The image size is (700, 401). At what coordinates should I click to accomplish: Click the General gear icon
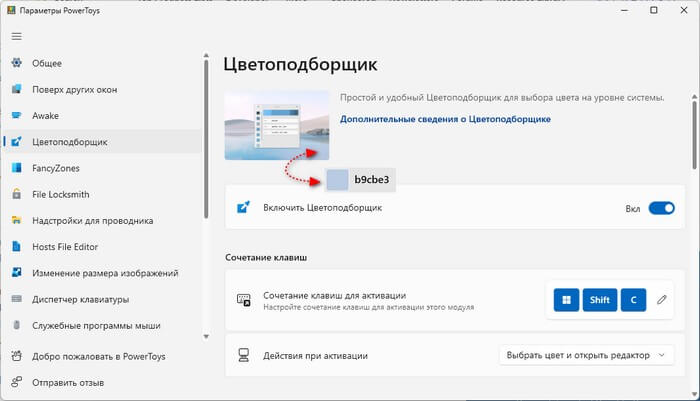(x=17, y=63)
